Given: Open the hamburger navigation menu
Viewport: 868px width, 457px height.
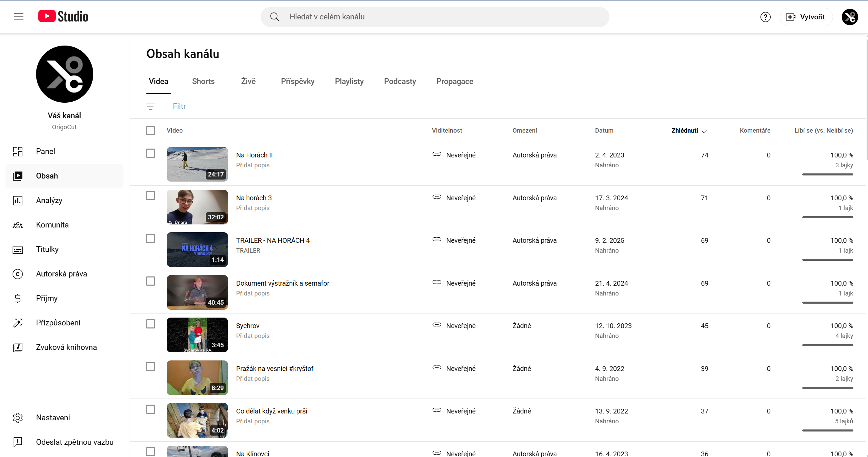Looking at the screenshot, I should click(19, 17).
